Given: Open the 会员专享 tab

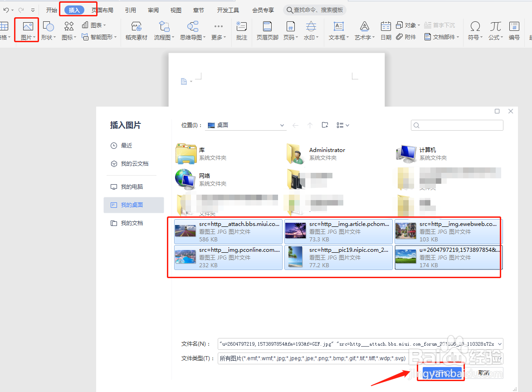Looking at the screenshot, I should click(x=263, y=10).
